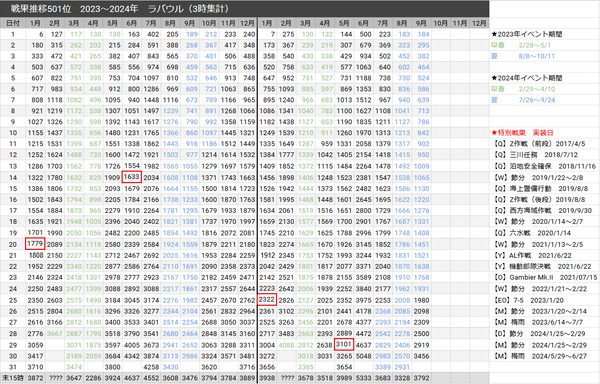Click the red-bordered cell 2322
This screenshot has width=600, height=384.
(267, 299)
